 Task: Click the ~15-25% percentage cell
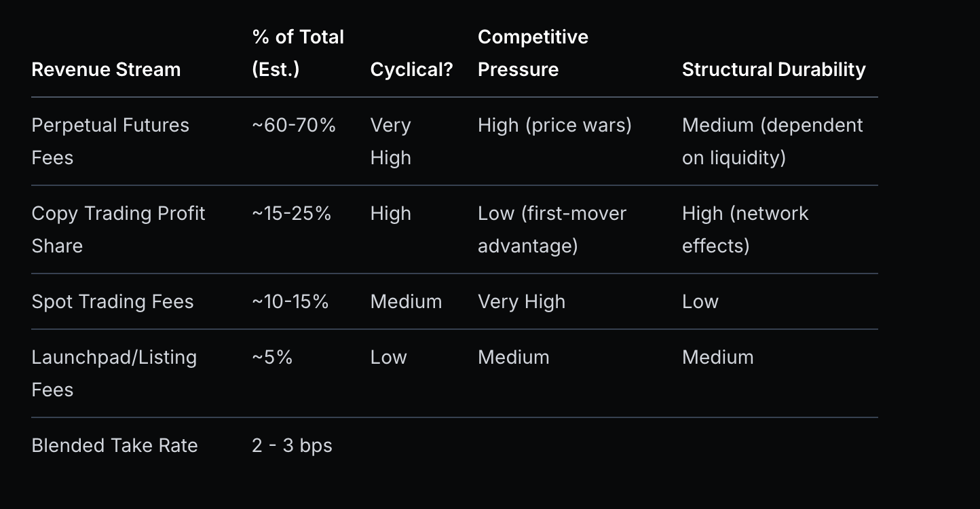[291, 214]
